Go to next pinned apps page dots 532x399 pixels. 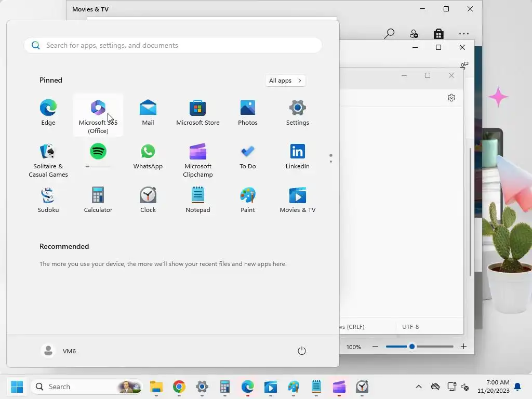click(331, 158)
